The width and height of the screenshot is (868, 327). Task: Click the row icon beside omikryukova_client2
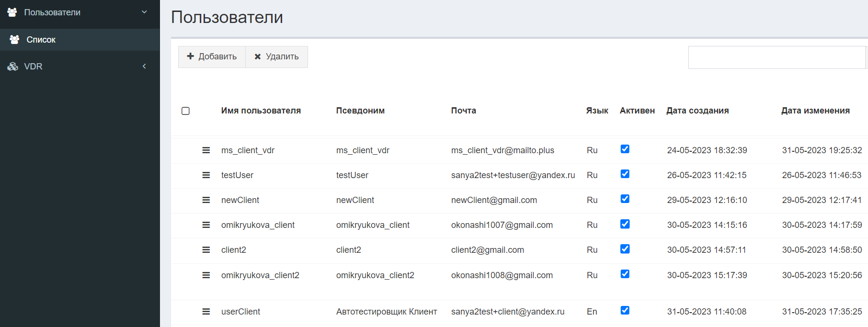206,275
